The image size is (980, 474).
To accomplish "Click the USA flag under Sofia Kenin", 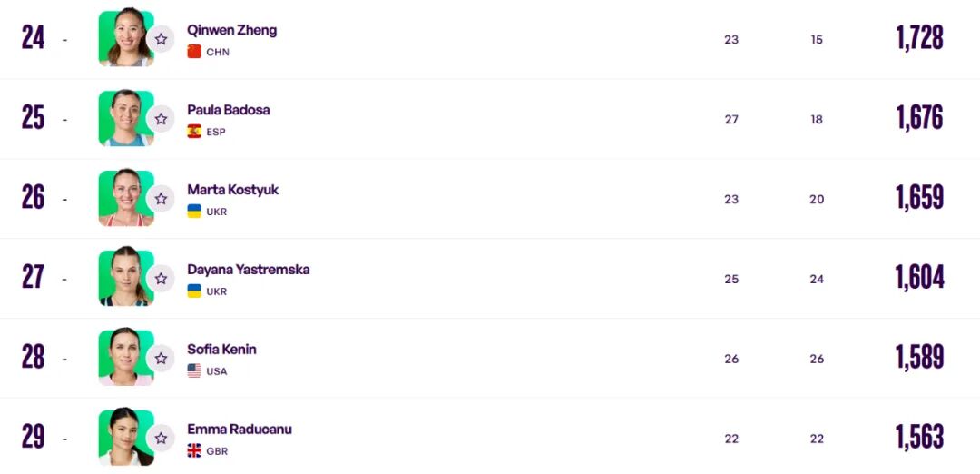I will coord(194,371).
